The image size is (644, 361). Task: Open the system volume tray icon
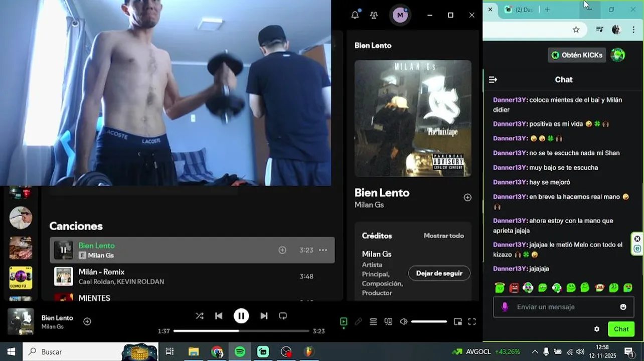580,351
